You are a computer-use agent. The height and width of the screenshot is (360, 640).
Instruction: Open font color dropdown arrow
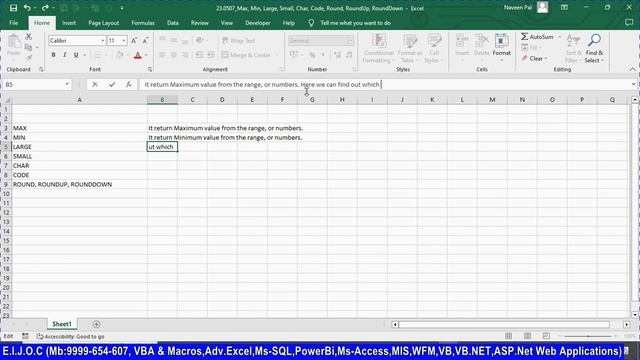[x=147, y=55]
